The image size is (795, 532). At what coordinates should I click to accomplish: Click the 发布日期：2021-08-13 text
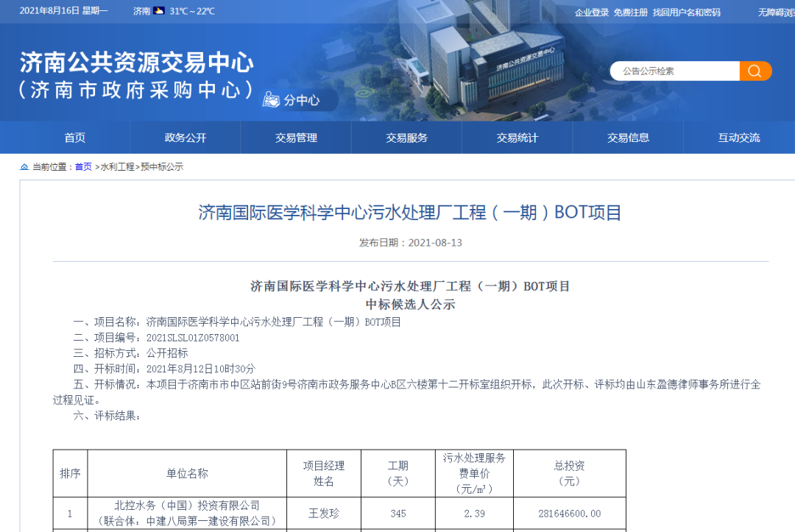click(x=411, y=243)
